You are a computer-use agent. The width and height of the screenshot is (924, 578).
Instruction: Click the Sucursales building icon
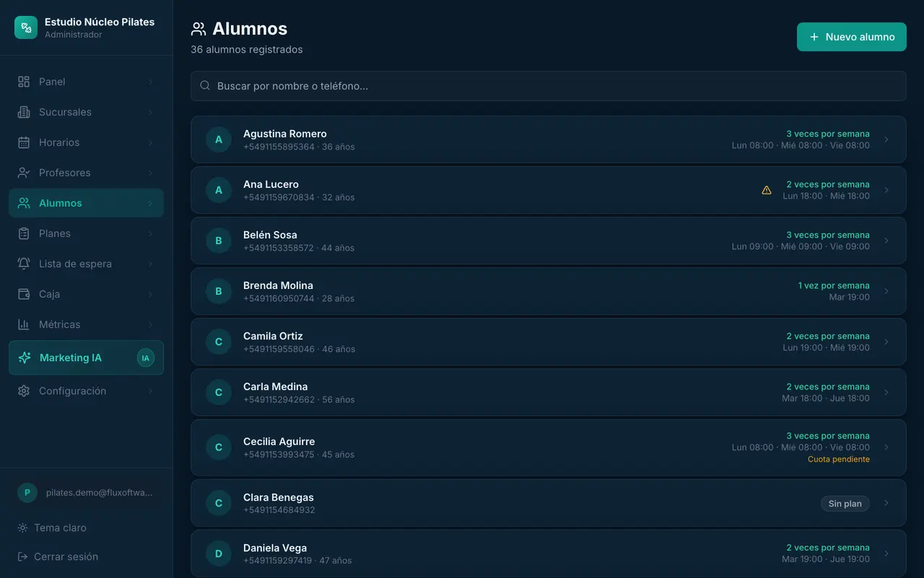click(x=24, y=112)
